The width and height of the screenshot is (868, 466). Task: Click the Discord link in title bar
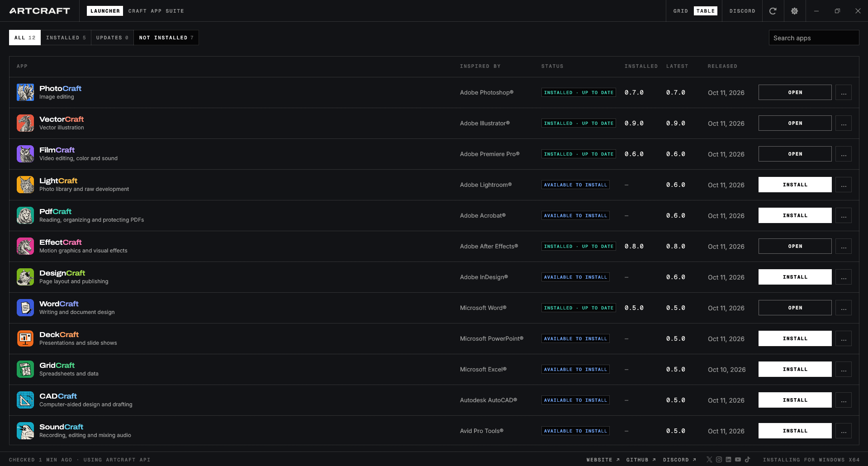(742, 11)
